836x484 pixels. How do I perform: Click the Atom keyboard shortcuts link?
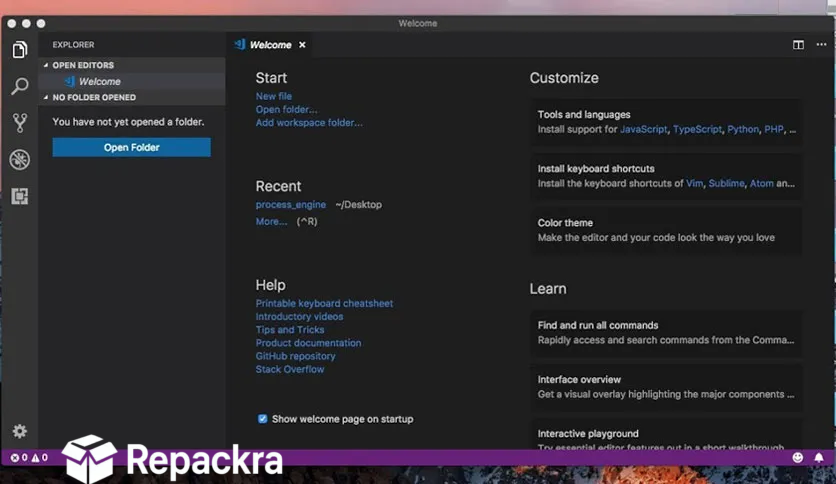[x=761, y=183]
